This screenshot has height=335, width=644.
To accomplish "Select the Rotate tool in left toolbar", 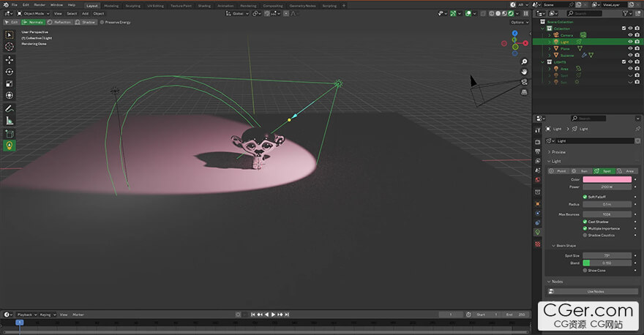I will pyautogui.click(x=10, y=72).
